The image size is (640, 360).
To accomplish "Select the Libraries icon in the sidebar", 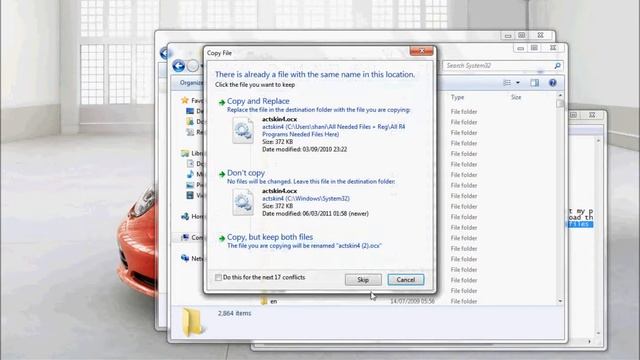I will coord(185,153).
